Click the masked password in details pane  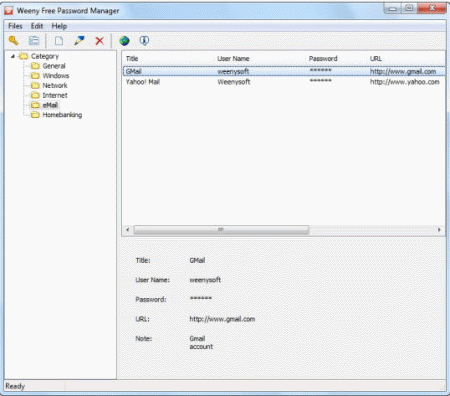pyautogui.click(x=201, y=298)
